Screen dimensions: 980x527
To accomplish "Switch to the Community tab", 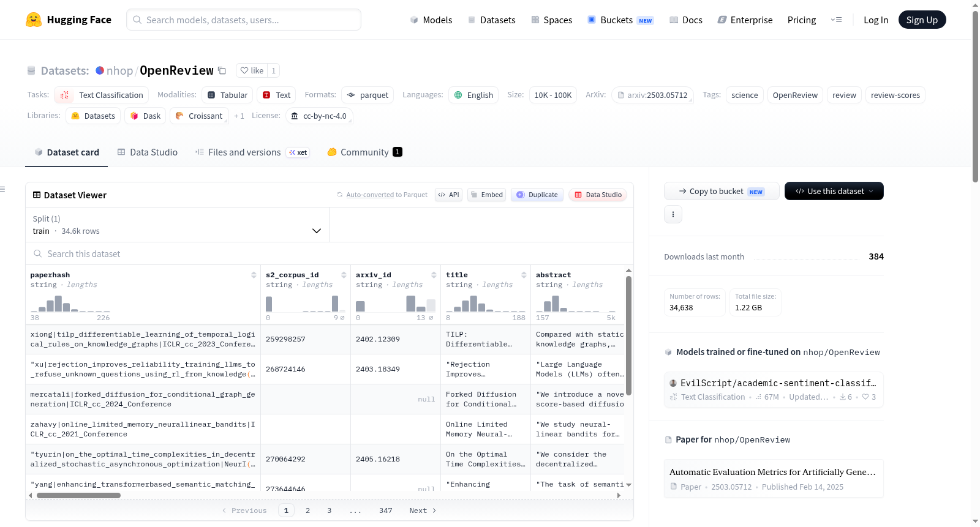I will (x=364, y=152).
